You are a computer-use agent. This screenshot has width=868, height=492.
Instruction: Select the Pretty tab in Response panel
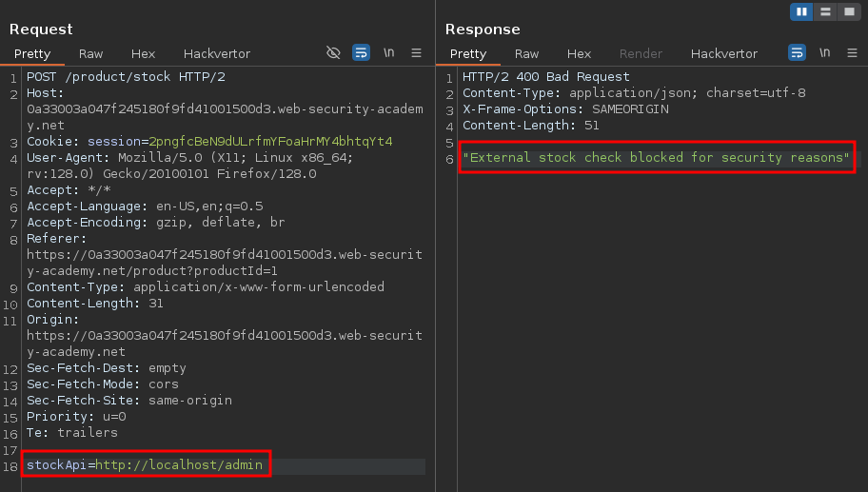point(467,54)
